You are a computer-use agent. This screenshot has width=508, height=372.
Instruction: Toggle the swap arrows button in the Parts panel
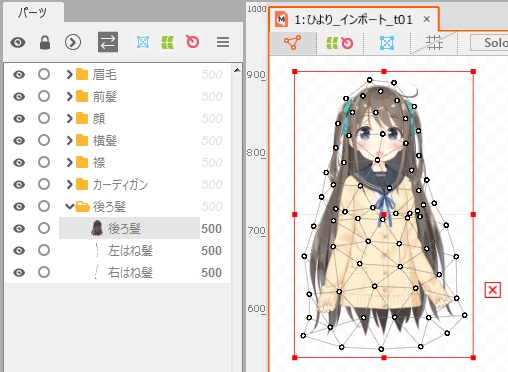click(x=108, y=42)
